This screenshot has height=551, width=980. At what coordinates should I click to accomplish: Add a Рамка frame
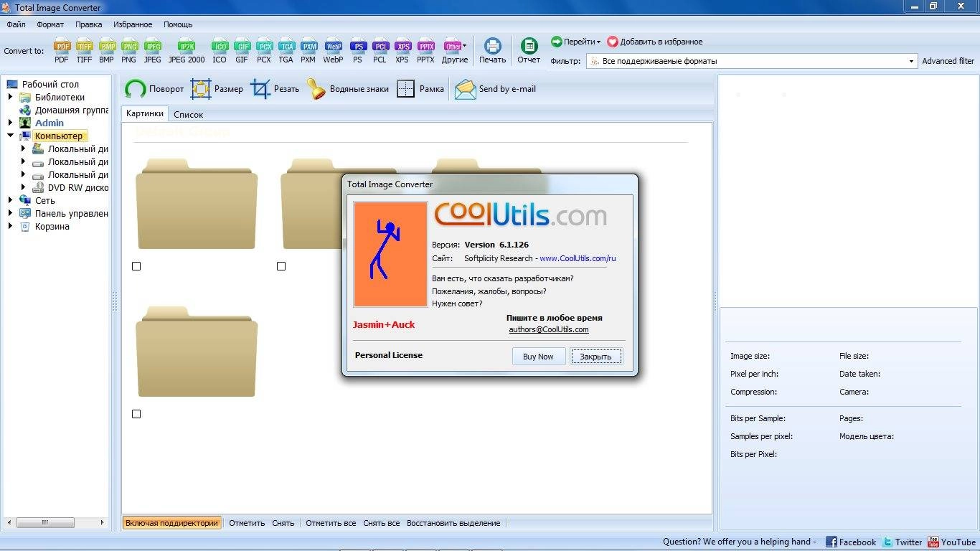420,89
